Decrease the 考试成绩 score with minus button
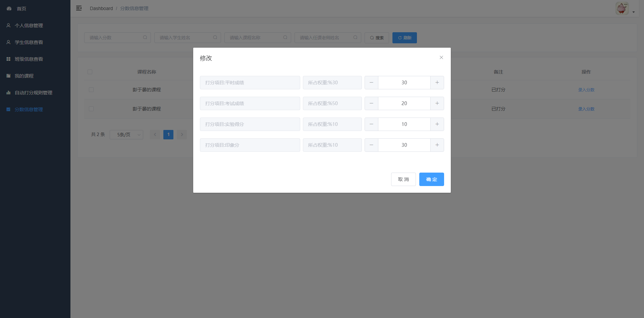Image resolution: width=644 pixels, height=318 pixels. (371, 103)
